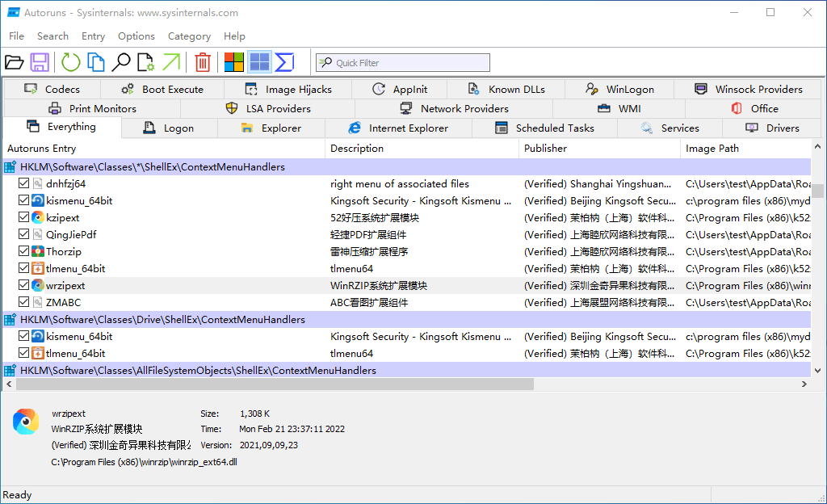Click the large WinRZIP icon in details pane
827x504 pixels.
click(x=26, y=422)
